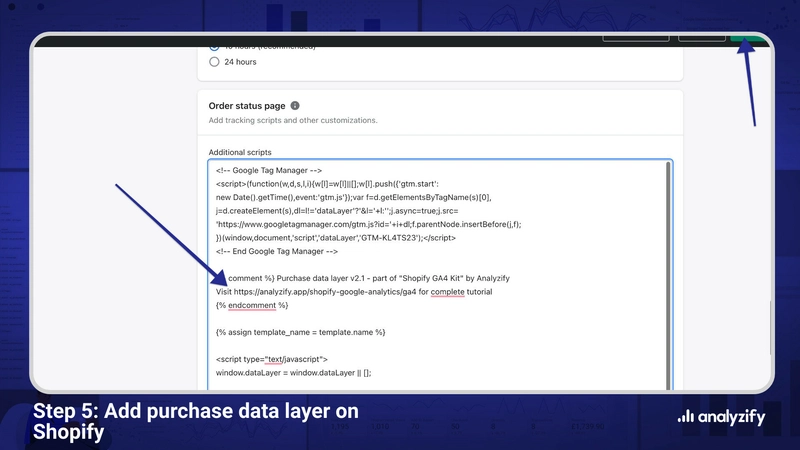Click the googletagmanager.com gtm.js URL line
Screen dimensions: 800x450
coord(368,224)
